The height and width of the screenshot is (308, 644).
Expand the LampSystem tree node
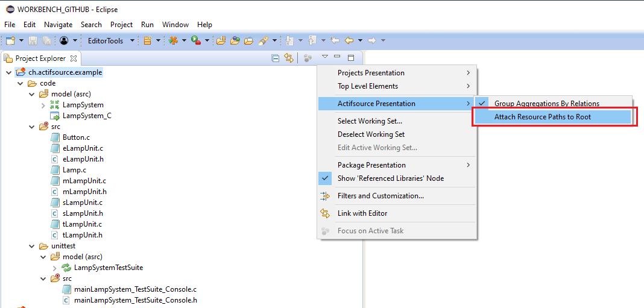43,105
